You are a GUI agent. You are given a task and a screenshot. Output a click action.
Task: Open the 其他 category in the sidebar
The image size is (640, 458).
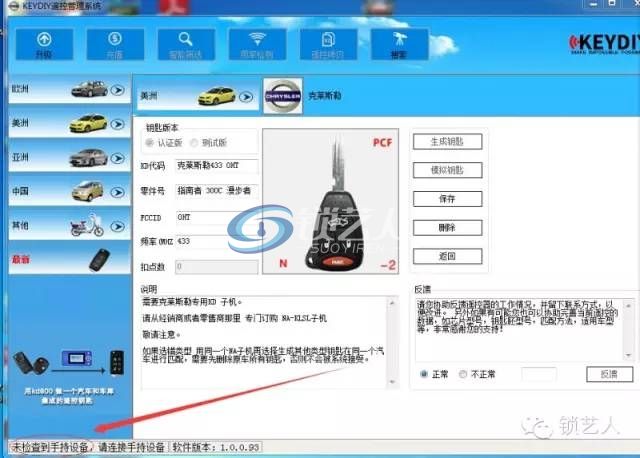coord(69,226)
